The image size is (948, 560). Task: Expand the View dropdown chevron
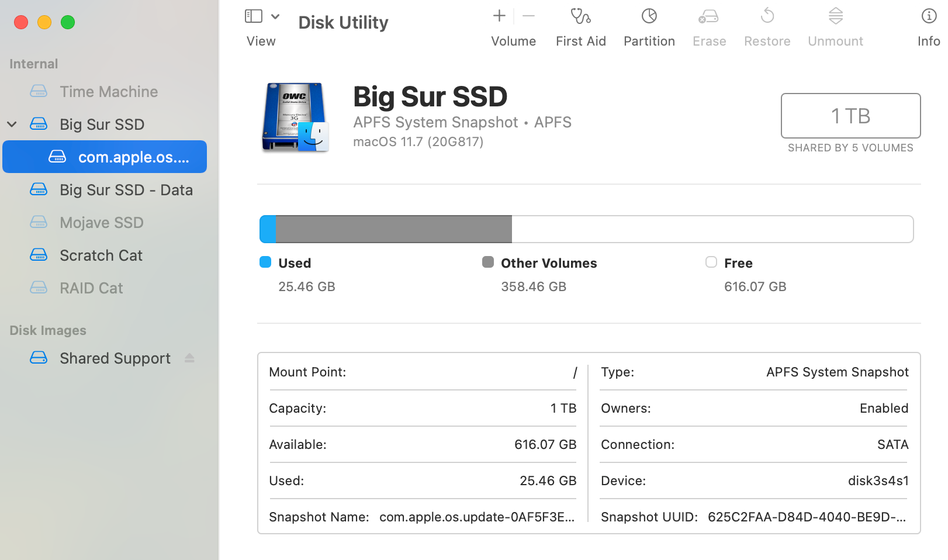275,16
